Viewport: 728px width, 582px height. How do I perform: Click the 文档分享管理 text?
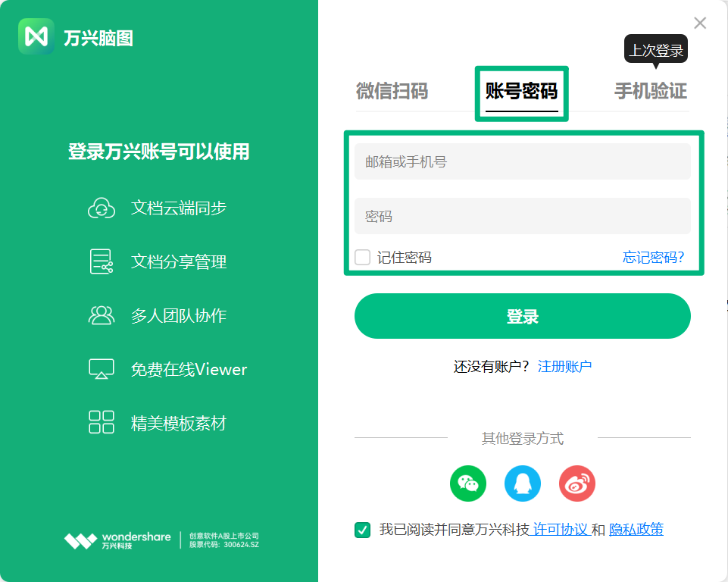pos(179,261)
